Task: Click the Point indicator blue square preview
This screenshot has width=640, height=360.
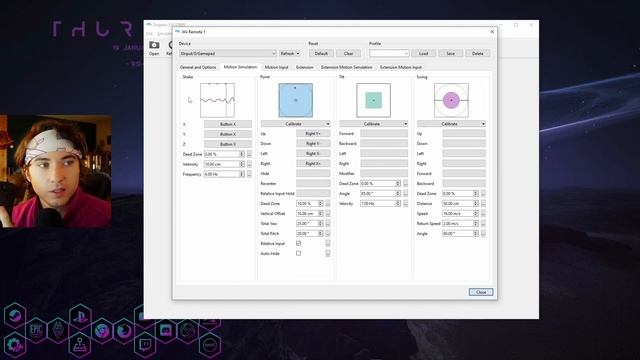Action: [296, 100]
